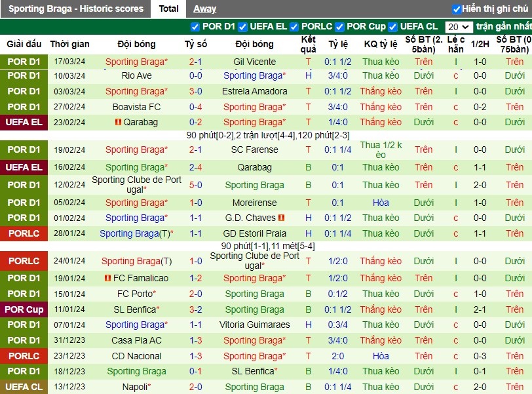The height and width of the screenshot is (394, 532).
Task: Click Moreirense team name
Action: (254, 203)
